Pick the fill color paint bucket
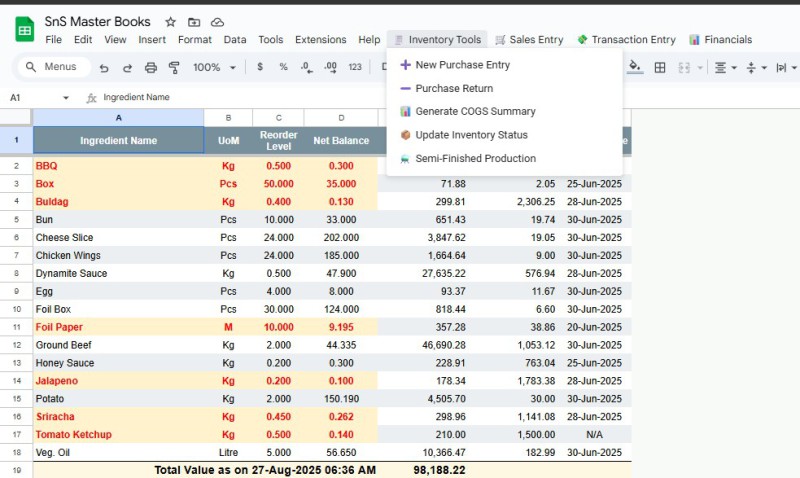This screenshot has width=800, height=478. 634,67
